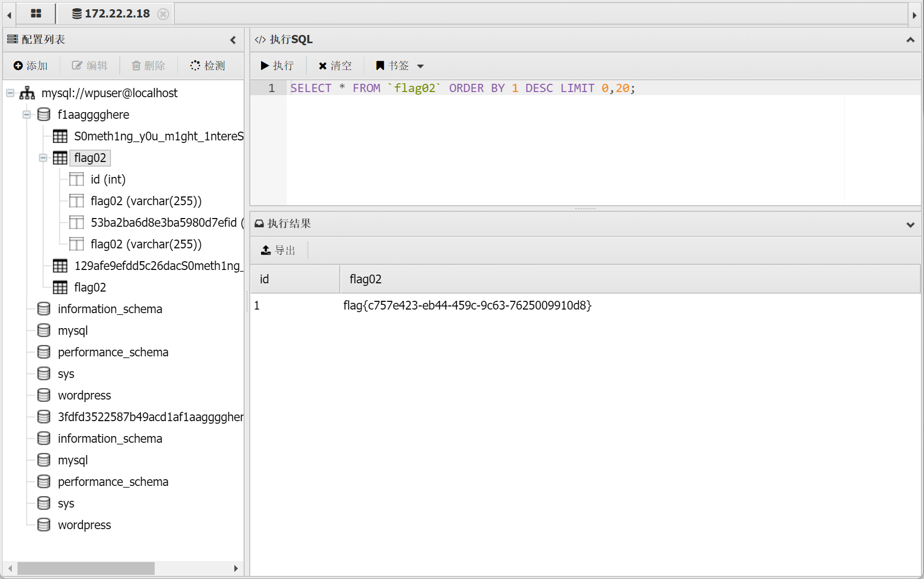Viewport: 924px width, 579px height.
Task: Select the first performance_schema database
Action: tap(113, 352)
